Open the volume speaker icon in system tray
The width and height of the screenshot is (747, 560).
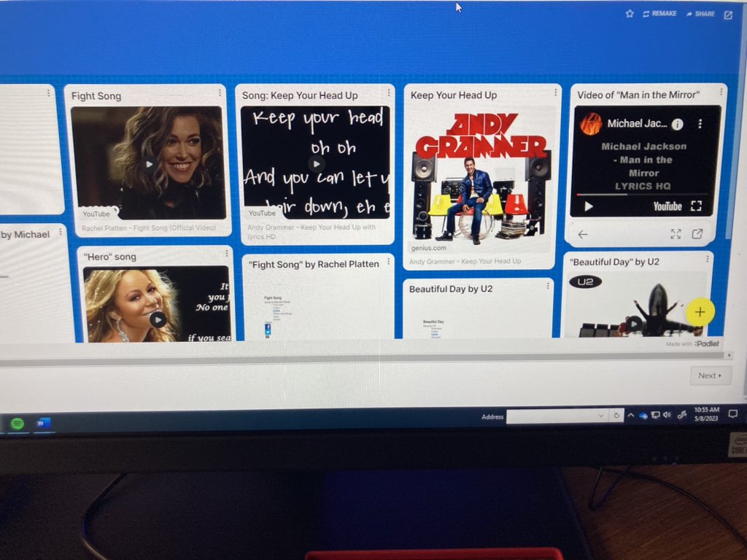667,415
